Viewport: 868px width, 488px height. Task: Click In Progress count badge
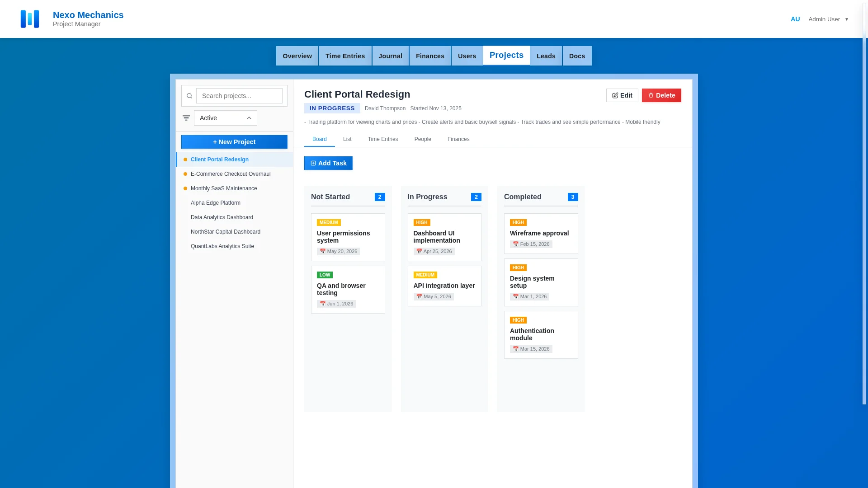pos(476,197)
